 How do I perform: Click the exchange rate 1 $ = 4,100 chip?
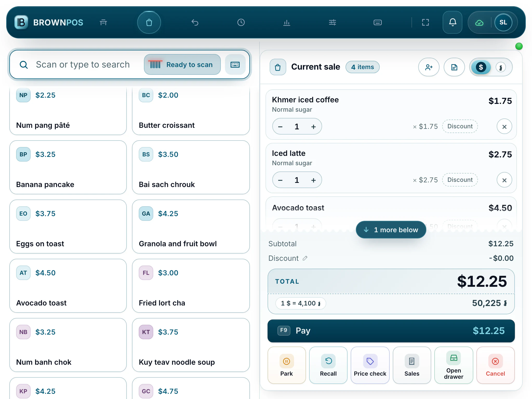301,303
